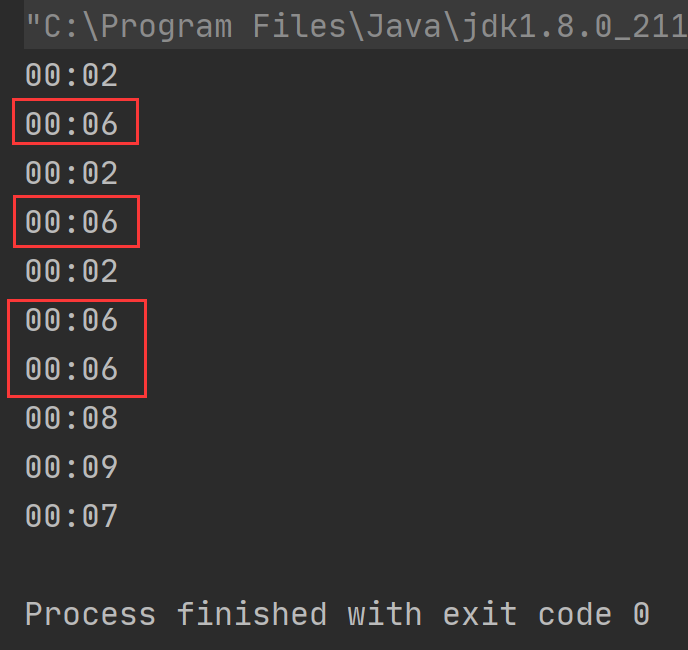Click the second red-boxed 00:06 line
The image size is (688, 650).
point(72,222)
